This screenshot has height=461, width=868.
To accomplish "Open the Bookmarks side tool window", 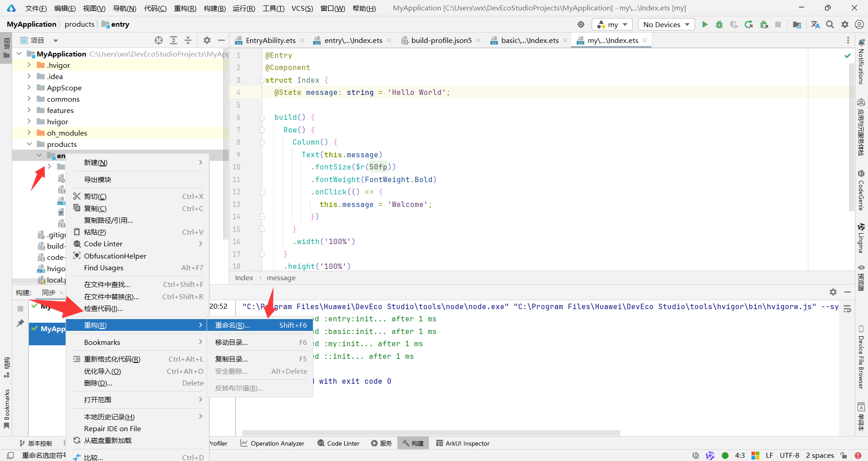I will (x=6, y=409).
